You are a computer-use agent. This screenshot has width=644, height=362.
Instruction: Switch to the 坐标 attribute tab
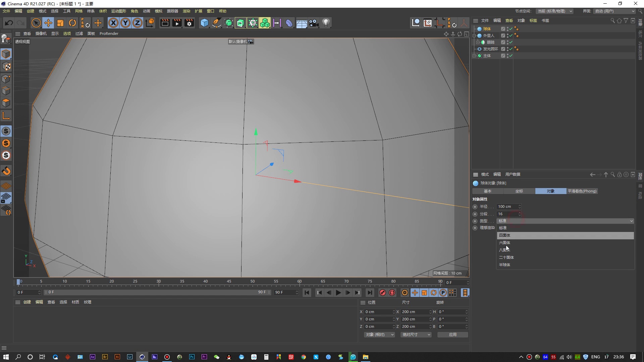point(519,191)
